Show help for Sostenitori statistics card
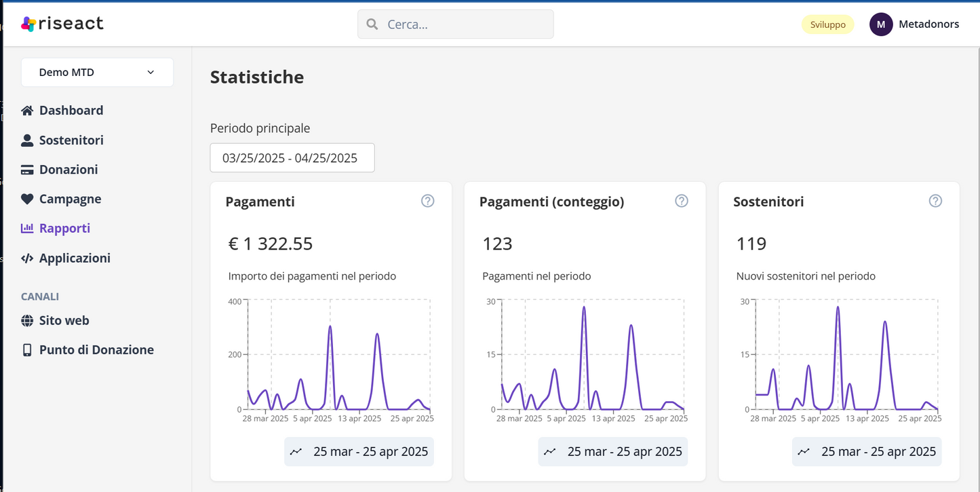This screenshot has height=492, width=980. (935, 201)
